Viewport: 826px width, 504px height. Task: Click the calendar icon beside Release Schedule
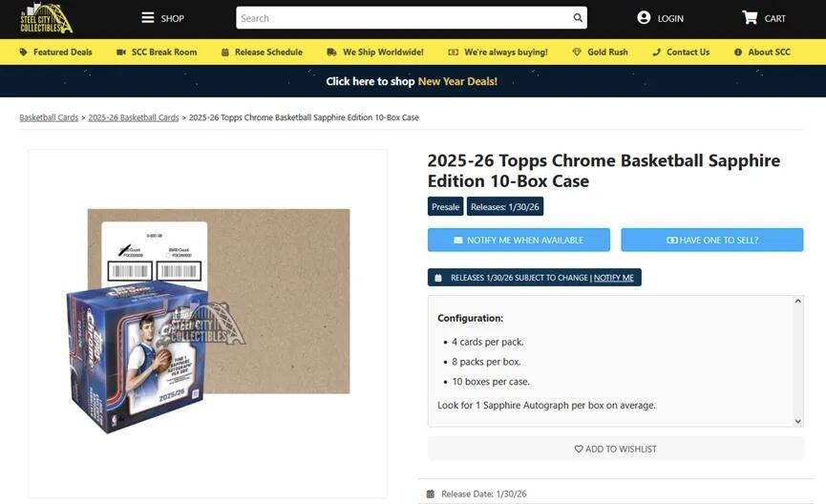pyautogui.click(x=225, y=52)
